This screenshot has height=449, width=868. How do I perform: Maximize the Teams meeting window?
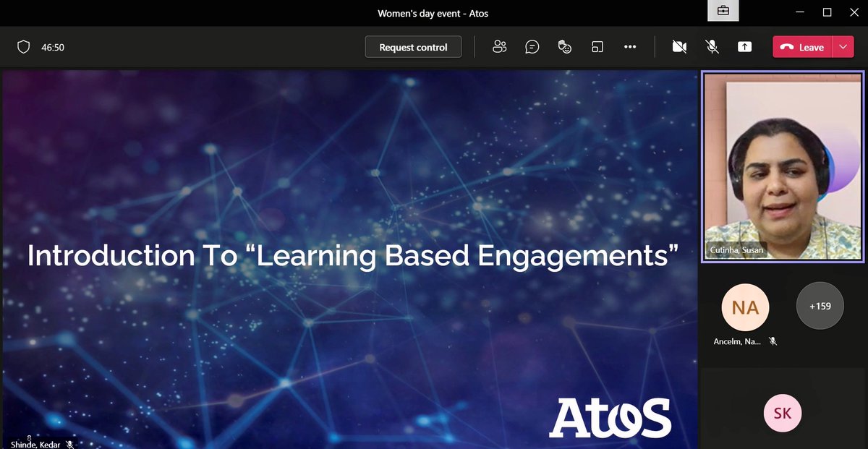827,12
